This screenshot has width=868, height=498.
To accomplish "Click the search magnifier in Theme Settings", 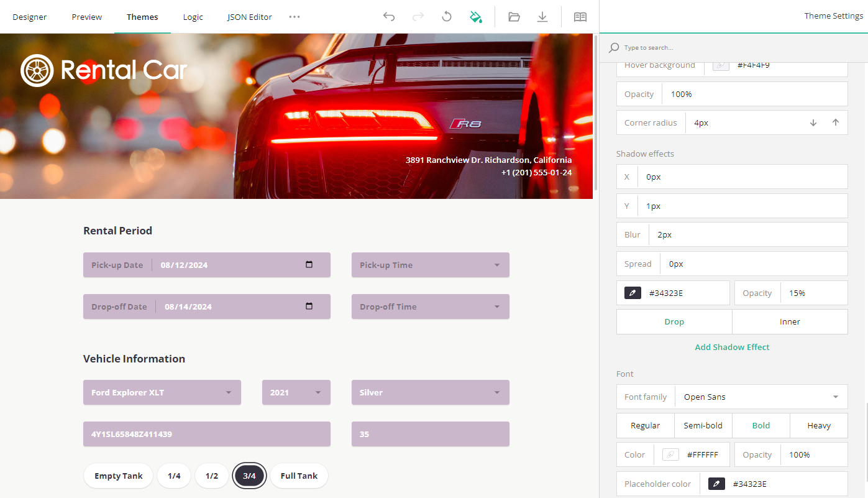I will [614, 47].
